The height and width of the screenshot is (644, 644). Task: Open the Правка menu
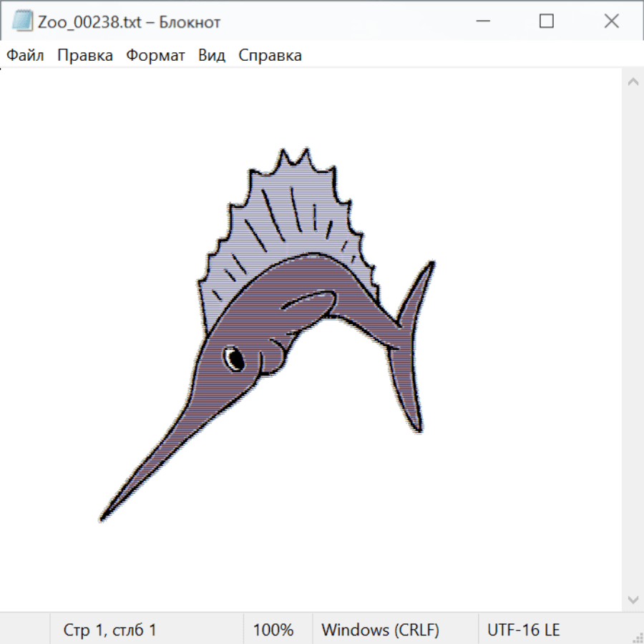click(84, 55)
